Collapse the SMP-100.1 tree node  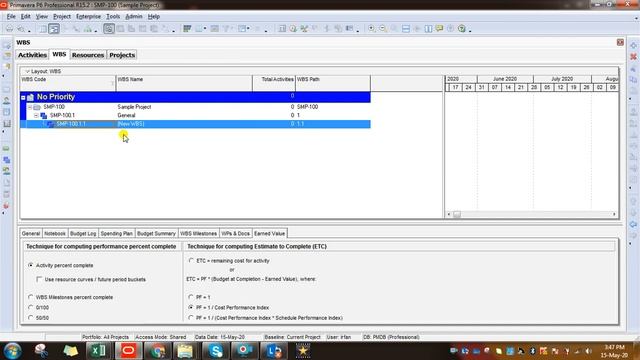36,116
